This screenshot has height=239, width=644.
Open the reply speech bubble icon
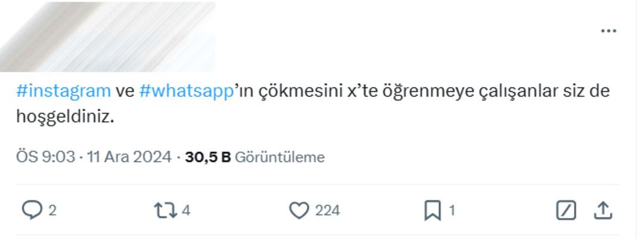click(x=32, y=210)
